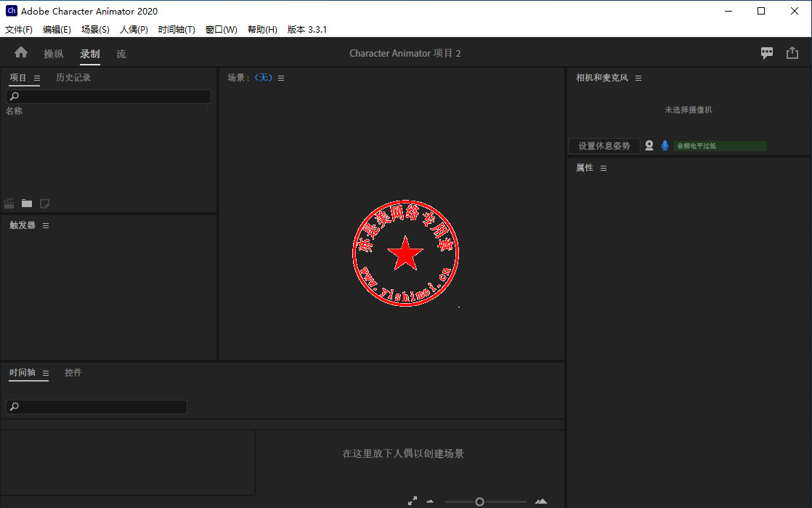
Task: Select the 时间轴 panel tab
Action: coord(23,373)
